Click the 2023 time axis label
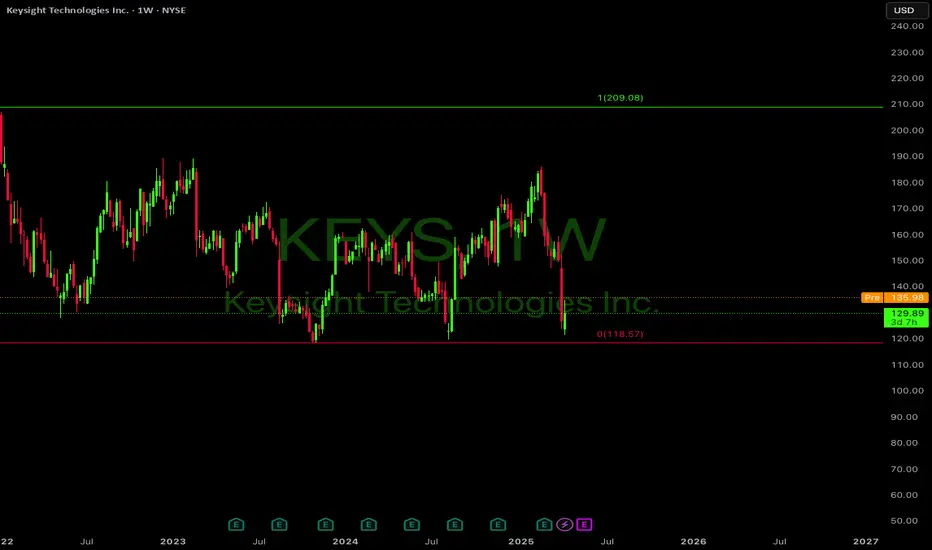The image size is (932, 550). 173,541
